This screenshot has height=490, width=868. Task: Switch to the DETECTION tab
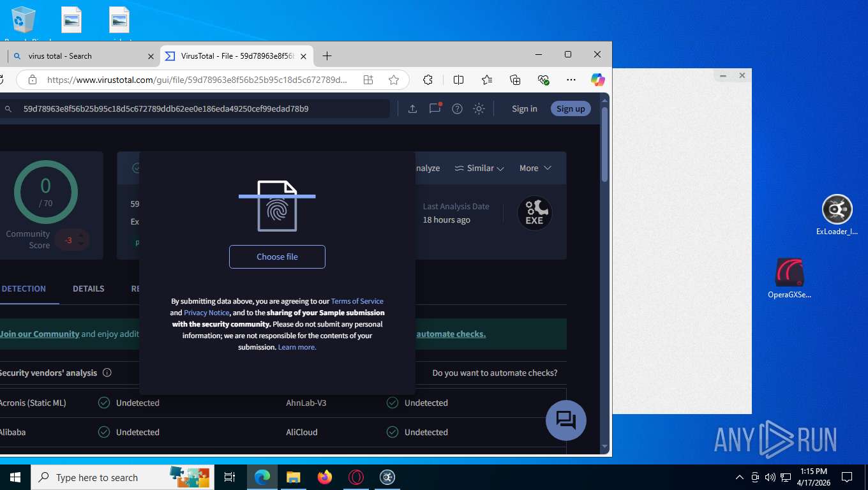pyautogui.click(x=24, y=288)
